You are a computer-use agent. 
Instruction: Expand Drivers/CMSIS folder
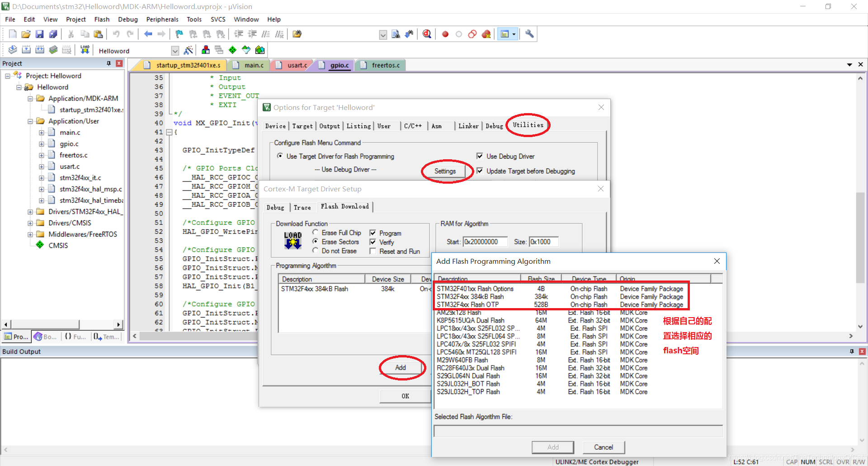coord(30,223)
